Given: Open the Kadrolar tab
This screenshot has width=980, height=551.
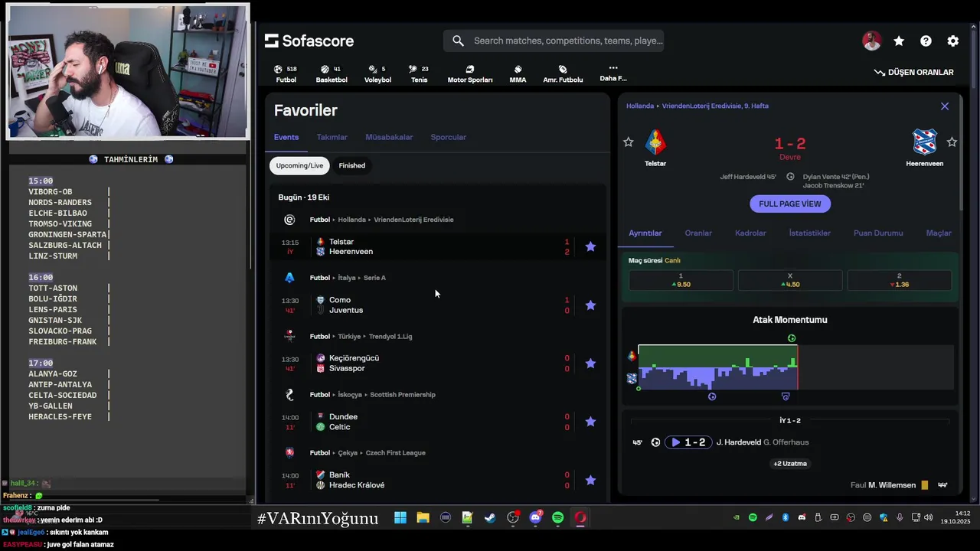Looking at the screenshot, I should click(750, 233).
